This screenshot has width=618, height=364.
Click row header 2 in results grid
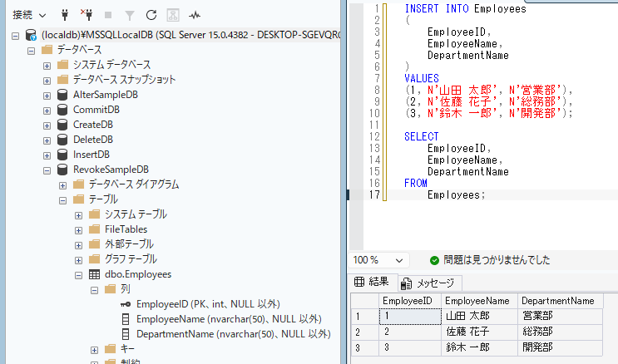(x=364, y=332)
